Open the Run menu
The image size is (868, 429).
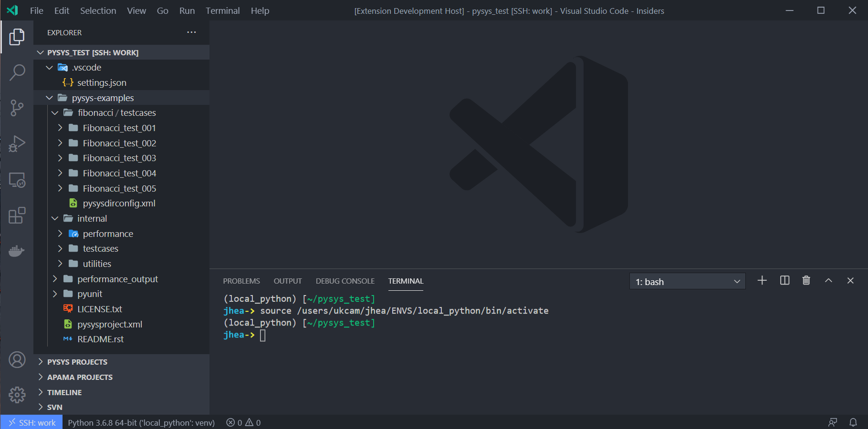click(187, 10)
